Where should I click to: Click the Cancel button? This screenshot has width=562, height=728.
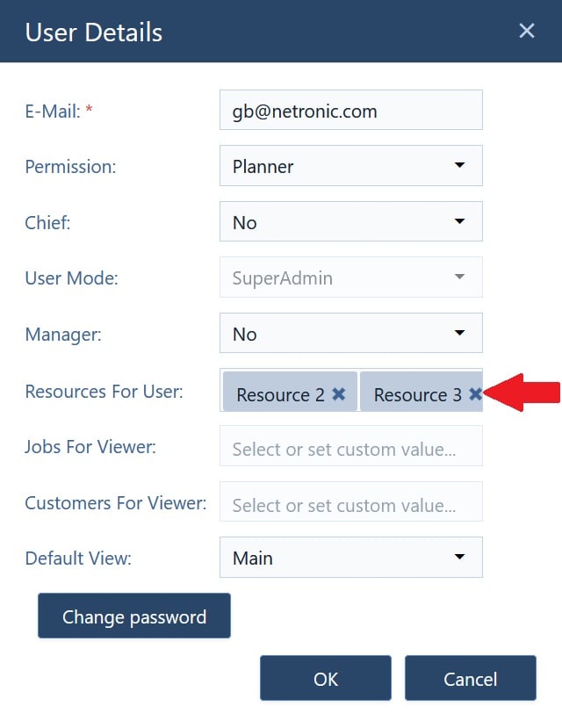point(470,678)
